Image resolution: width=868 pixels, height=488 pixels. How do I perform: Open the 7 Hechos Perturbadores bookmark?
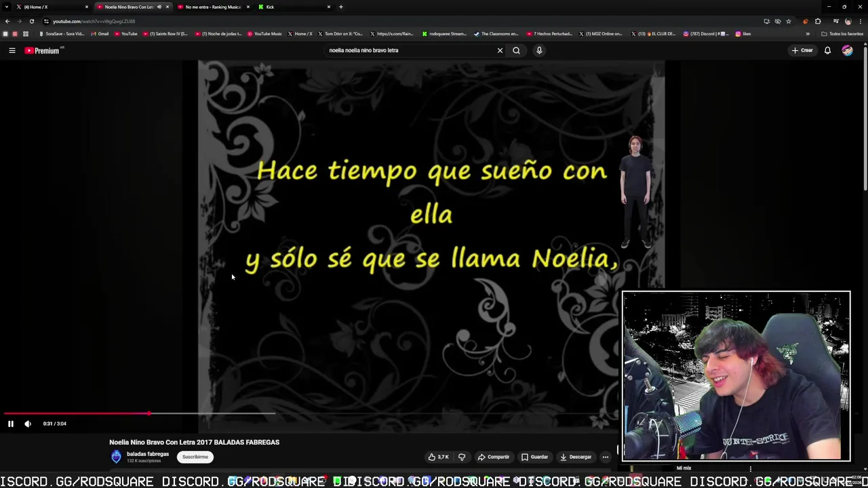pos(549,34)
